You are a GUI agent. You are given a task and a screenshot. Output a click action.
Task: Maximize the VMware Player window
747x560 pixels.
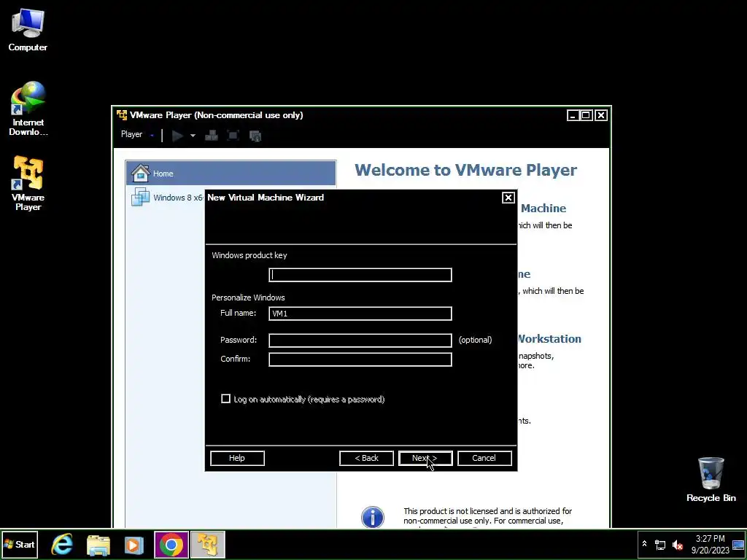(587, 115)
